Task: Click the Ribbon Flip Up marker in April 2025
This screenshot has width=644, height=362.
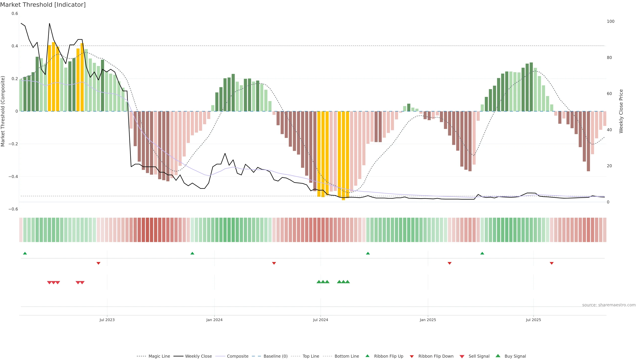Action: (x=482, y=253)
